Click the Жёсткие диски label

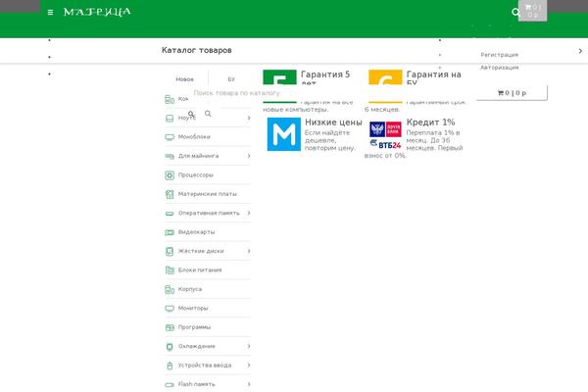point(201,251)
